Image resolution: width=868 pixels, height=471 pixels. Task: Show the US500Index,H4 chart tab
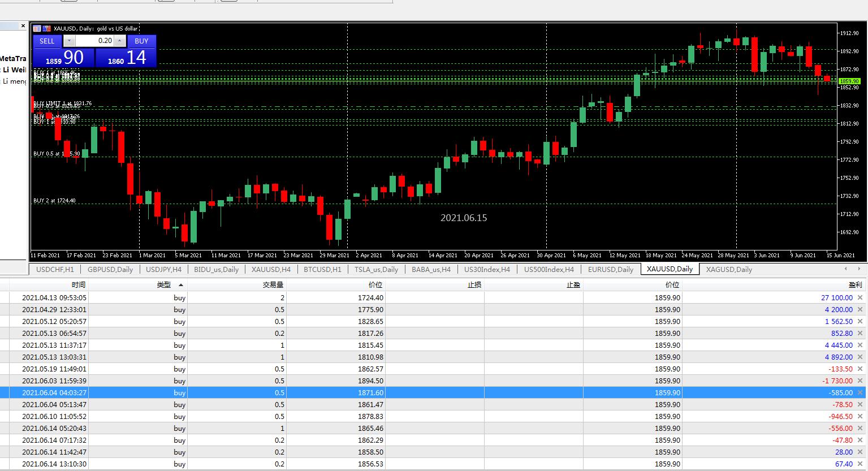(x=549, y=269)
